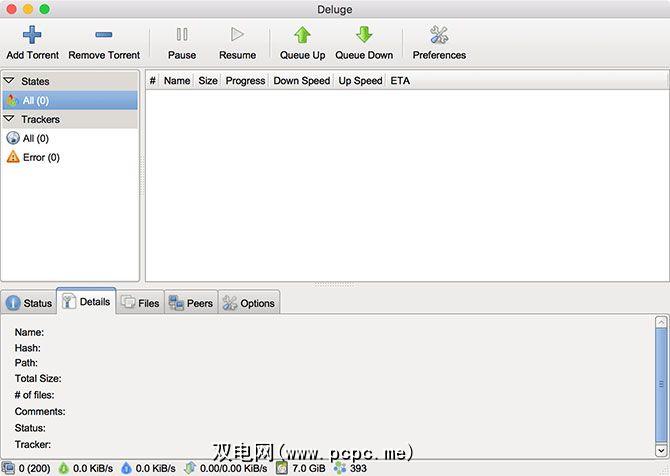Image resolution: width=670 pixels, height=476 pixels.
Task: Click the scroll down arrow in details panel
Action: click(661, 450)
